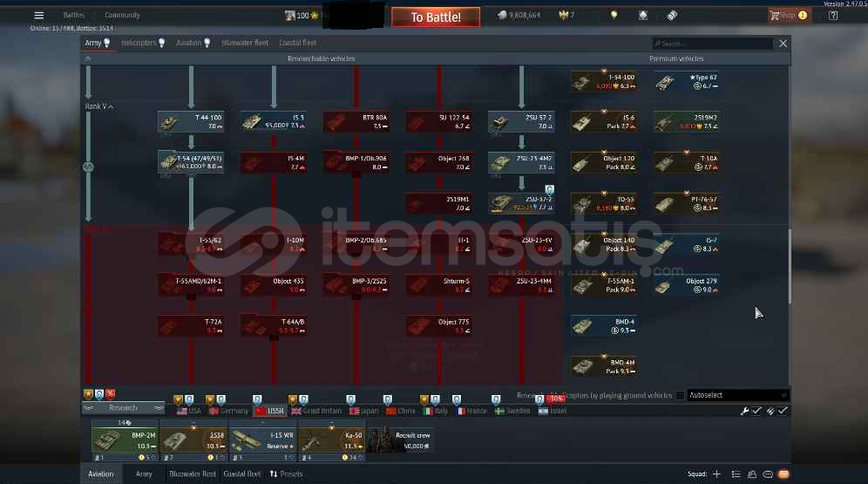Switch to the Coastal fleet research tab
The image size is (868, 484).
click(x=298, y=43)
